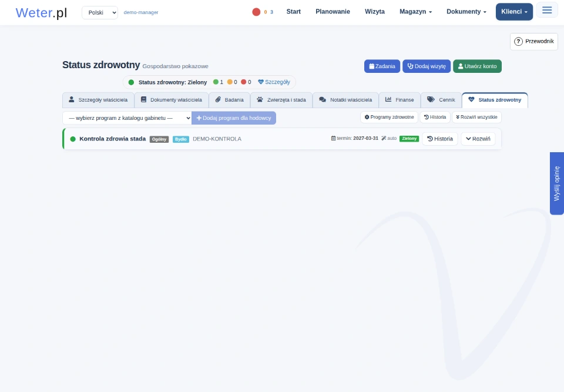Click the termin date 2027-03-31
Viewport: 564px width, 392px height.
(366, 138)
